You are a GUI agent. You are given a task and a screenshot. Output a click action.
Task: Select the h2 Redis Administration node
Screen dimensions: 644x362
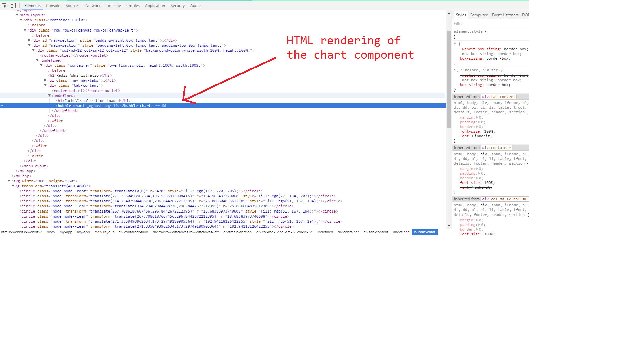79,75
